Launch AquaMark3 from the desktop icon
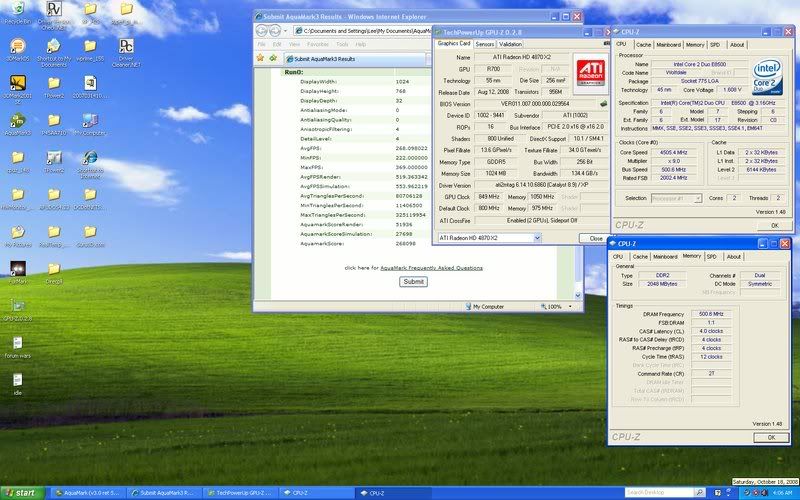This screenshot has height=500, width=800. [18, 124]
